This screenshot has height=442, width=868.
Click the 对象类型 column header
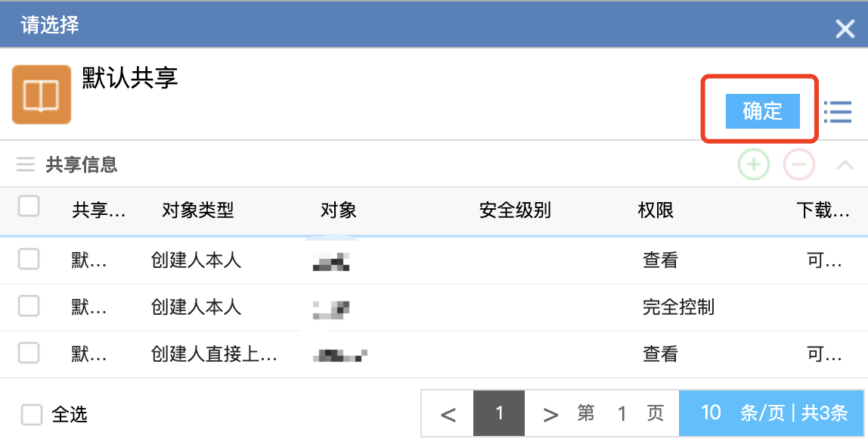point(198,210)
